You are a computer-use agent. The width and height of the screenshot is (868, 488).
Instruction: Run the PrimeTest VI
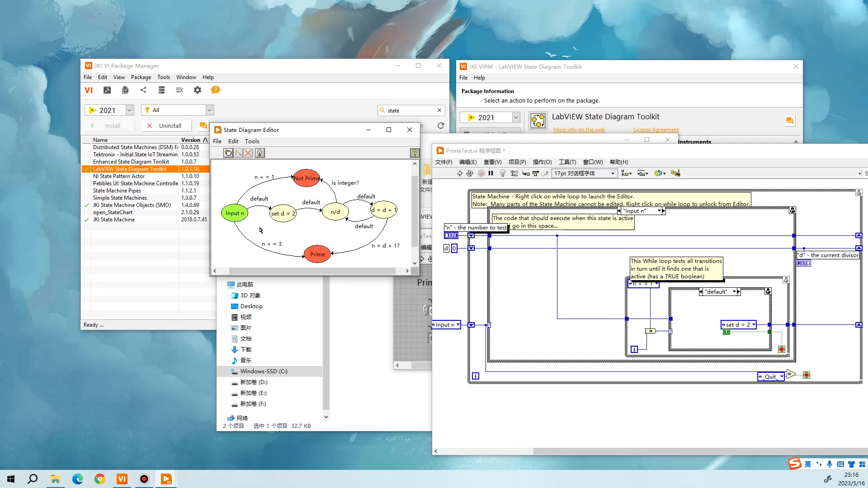460,173
